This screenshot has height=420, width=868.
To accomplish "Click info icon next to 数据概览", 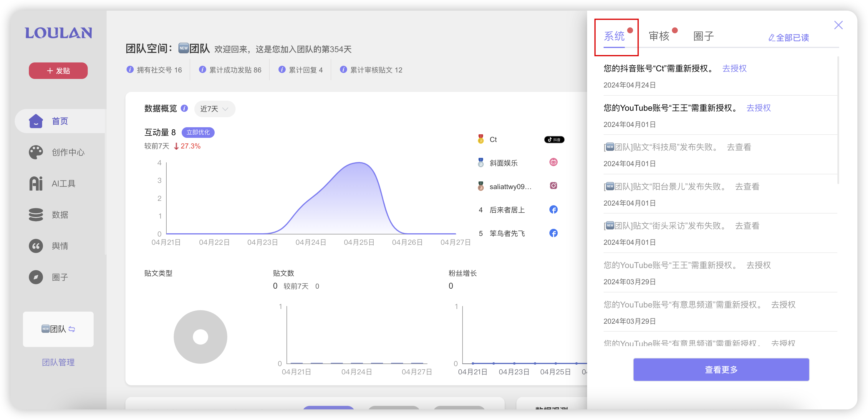I will (x=184, y=108).
